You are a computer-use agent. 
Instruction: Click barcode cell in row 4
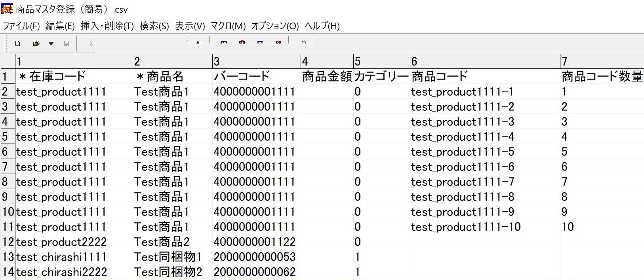[257, 121]
